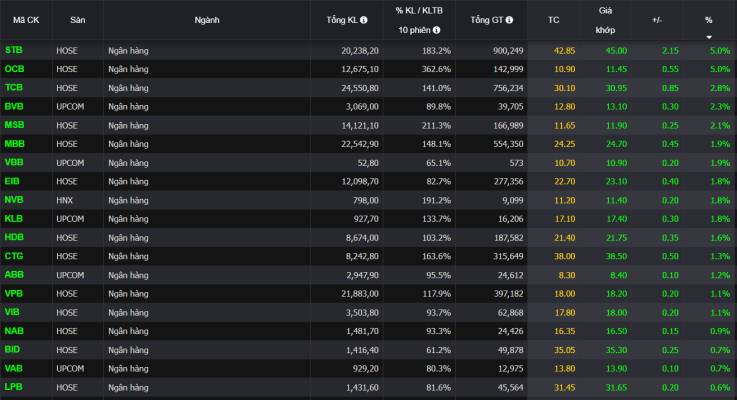Click VAB reference price 13.80
The width and height of the screenshot is (737, 400).
tap(565, 369)
